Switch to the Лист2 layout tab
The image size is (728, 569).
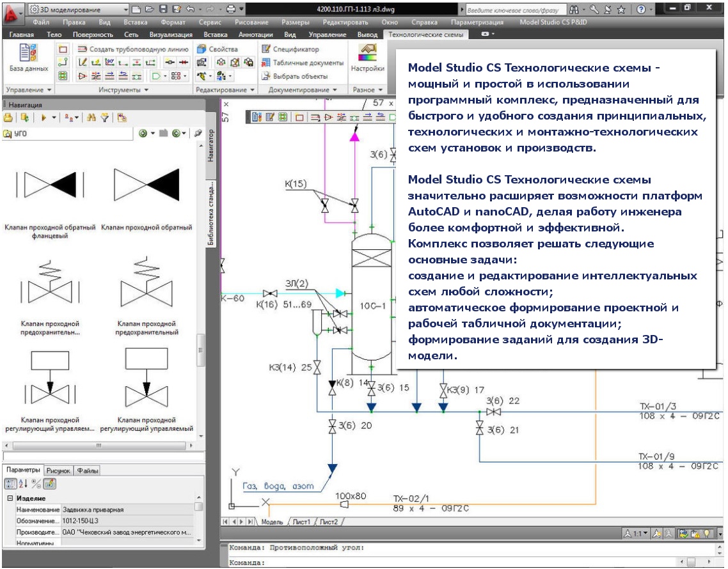tap(328, 522)
